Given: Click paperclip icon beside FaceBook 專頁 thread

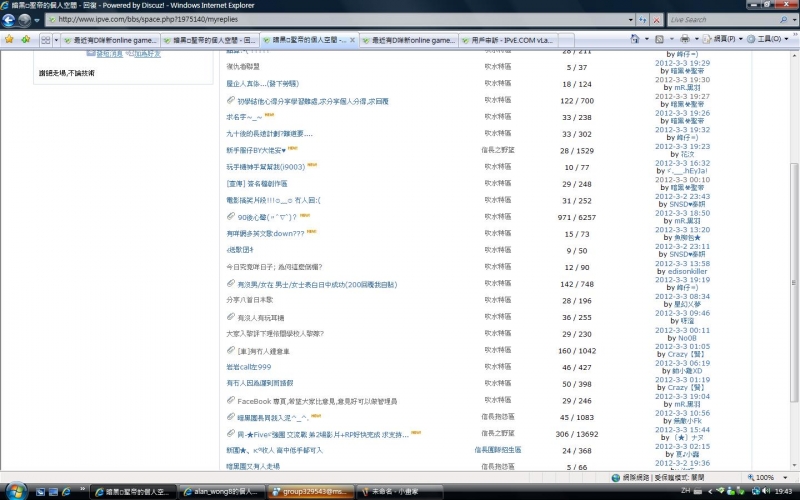Looking at the screenshot, I should click(231, 400).
